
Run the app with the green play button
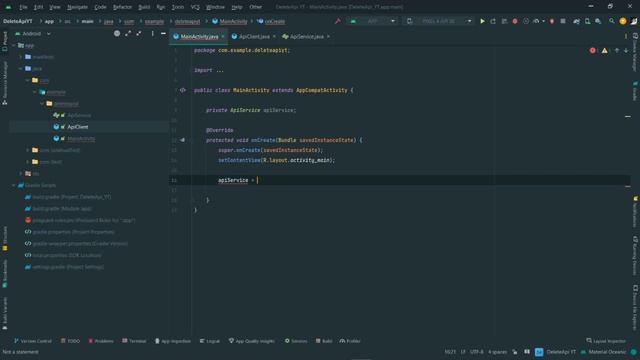[482, 21]
